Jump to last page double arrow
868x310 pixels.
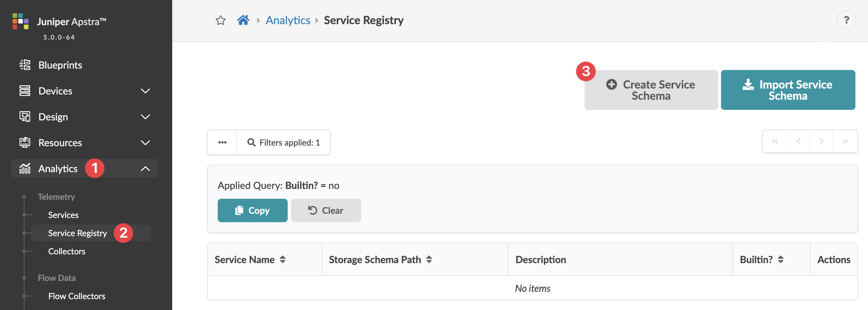845,141
